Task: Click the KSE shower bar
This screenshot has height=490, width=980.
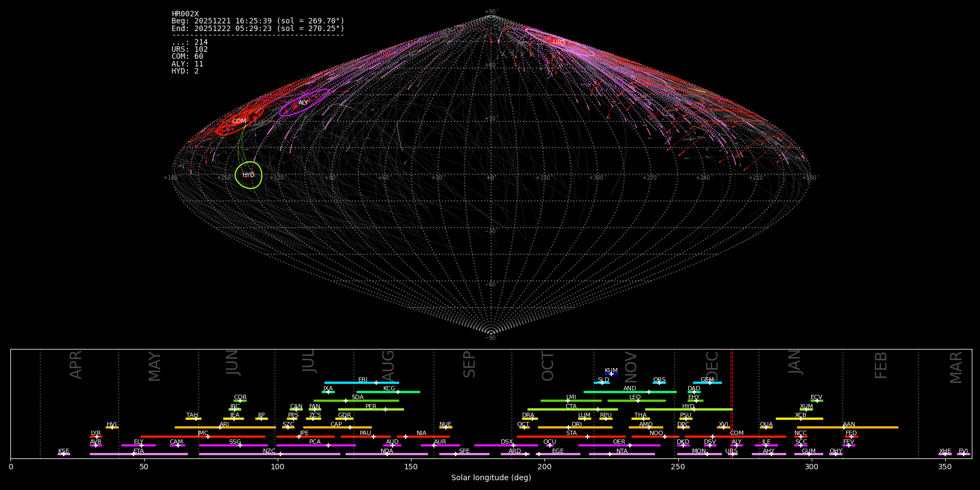Action: [64, 454]
